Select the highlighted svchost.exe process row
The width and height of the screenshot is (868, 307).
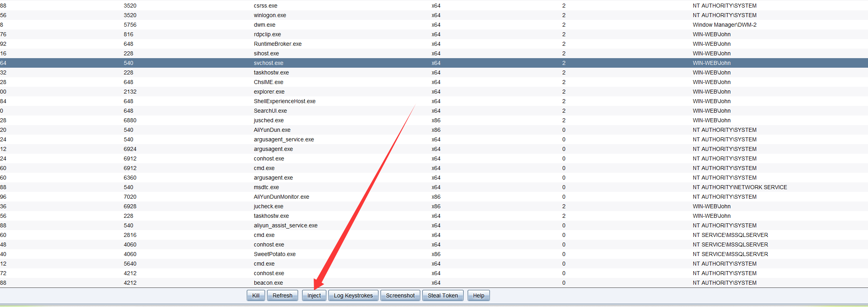[269, 63]
